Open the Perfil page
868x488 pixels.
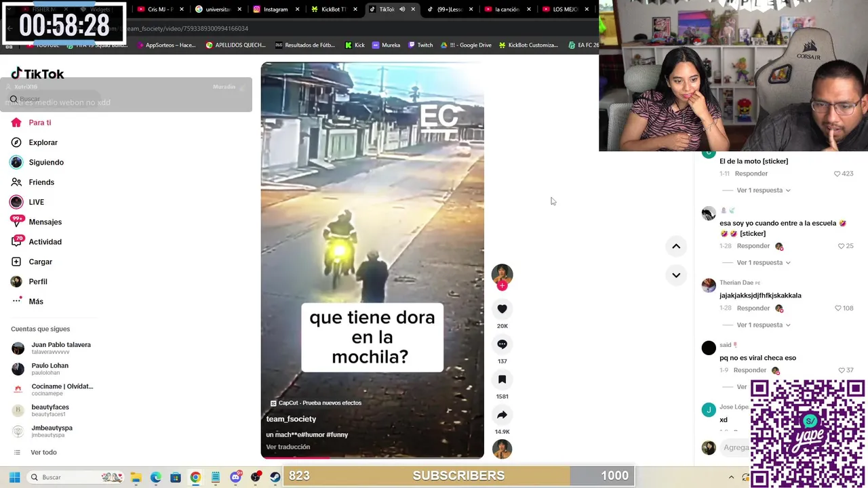(29, 281)
